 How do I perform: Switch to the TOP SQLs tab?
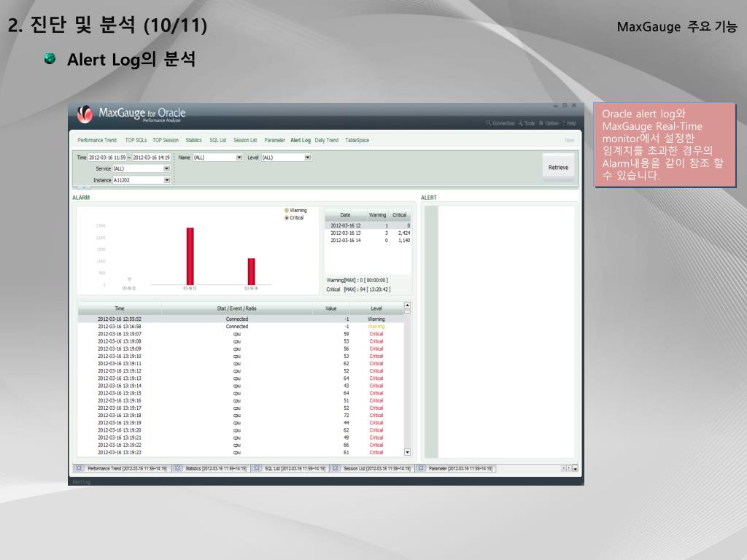pos(136,141)
